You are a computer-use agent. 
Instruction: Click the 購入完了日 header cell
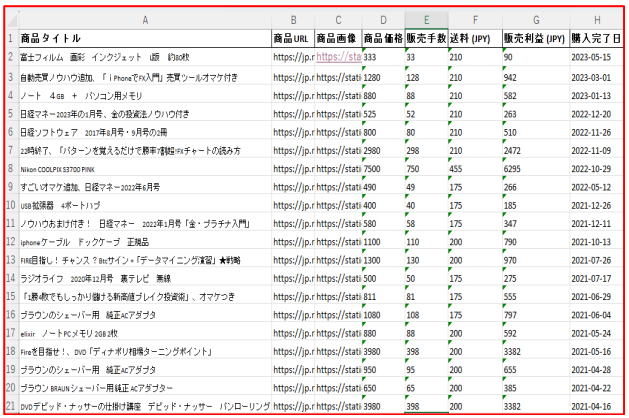pos(597,39)
